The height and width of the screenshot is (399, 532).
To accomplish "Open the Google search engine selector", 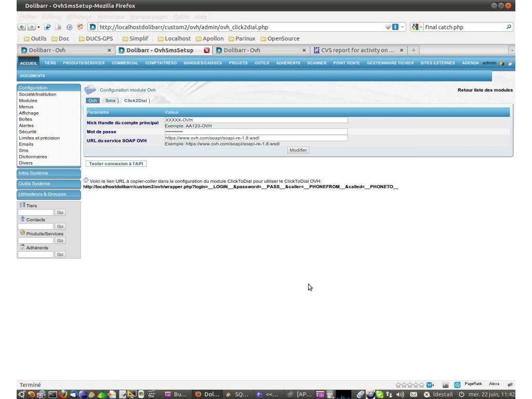I will [417, 27].
